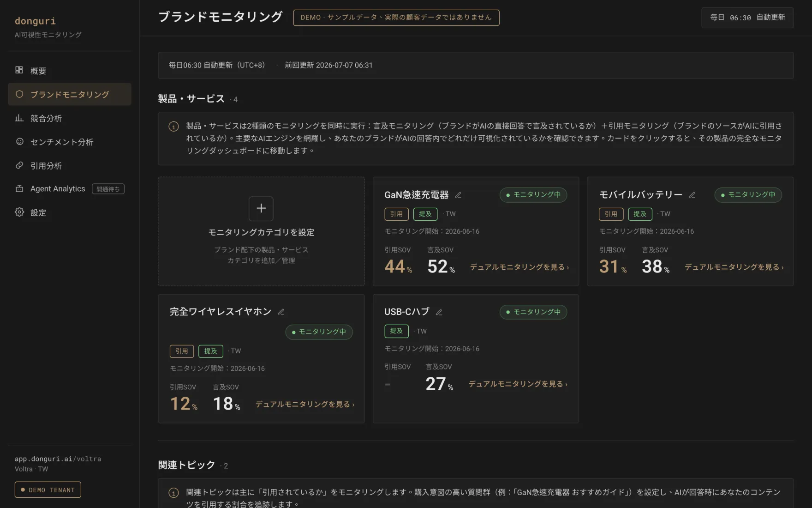Click the ブランドモニタリング hexagon icon

click(19, 94)
